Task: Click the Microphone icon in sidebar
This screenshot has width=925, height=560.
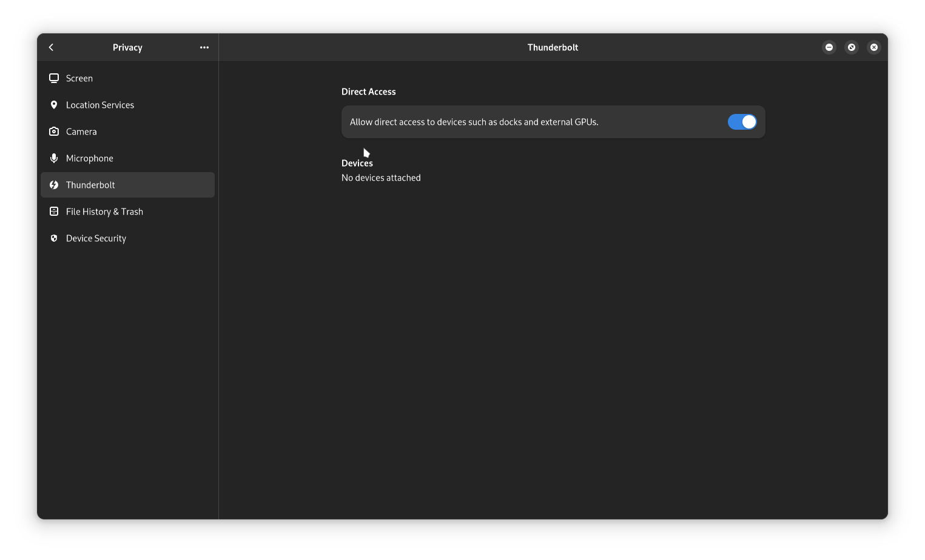Action: (x=54, y=158)
